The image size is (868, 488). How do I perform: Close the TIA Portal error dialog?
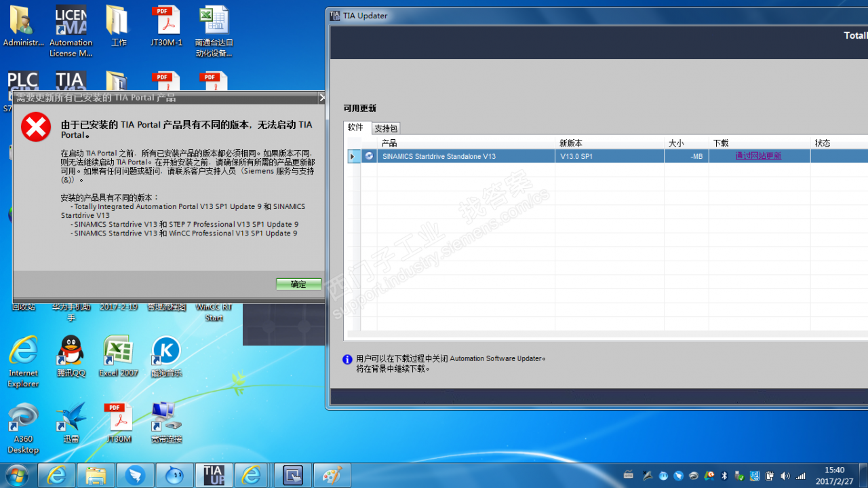322,98
